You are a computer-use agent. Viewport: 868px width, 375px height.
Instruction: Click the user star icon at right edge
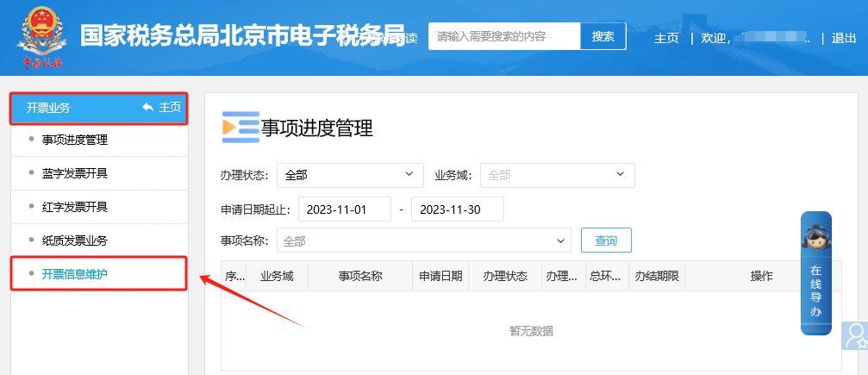pos(855,335)
